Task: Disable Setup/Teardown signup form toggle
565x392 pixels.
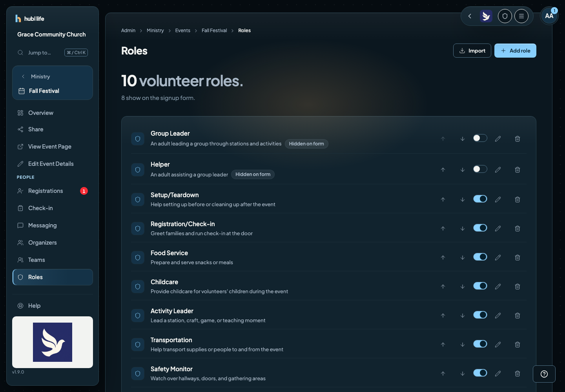Action: 480,199
